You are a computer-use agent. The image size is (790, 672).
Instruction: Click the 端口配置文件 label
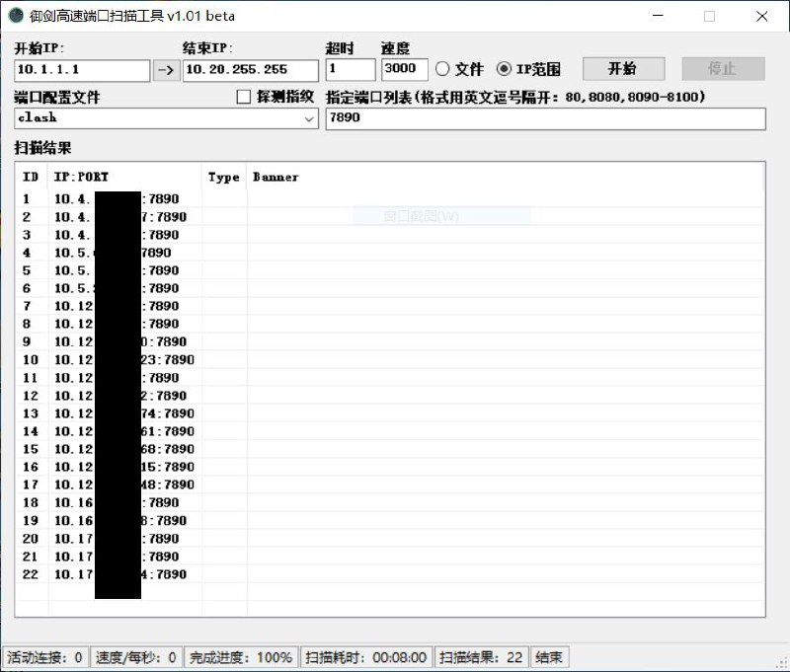coord(57,97)
